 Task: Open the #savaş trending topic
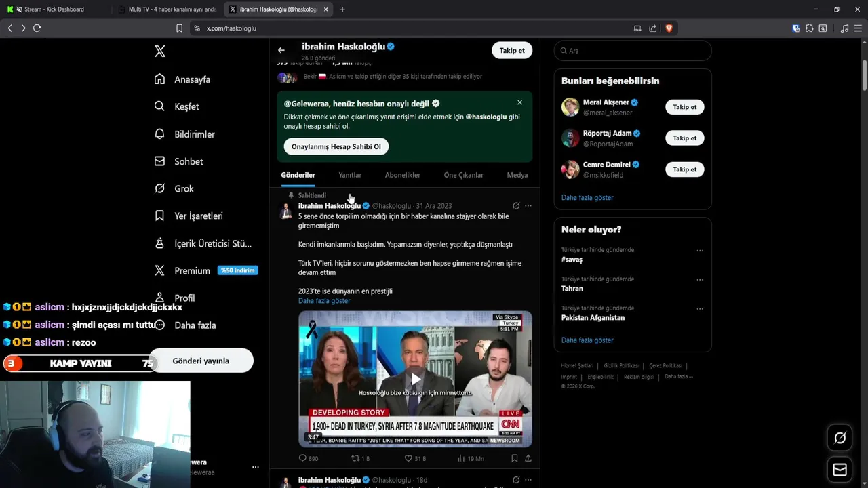point(572,260)
